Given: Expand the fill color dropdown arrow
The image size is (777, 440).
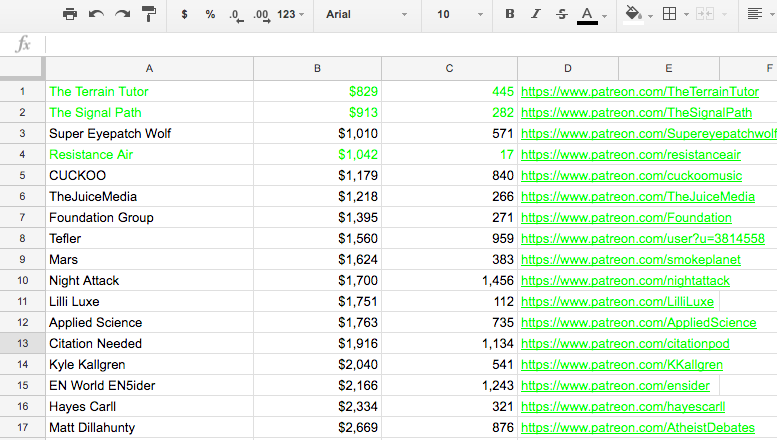Looking at the screenshot, I should [x=651, y=16].
